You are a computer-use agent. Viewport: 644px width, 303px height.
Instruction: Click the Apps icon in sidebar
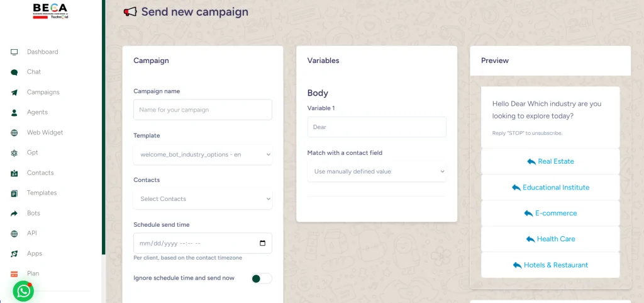[14, 254]
